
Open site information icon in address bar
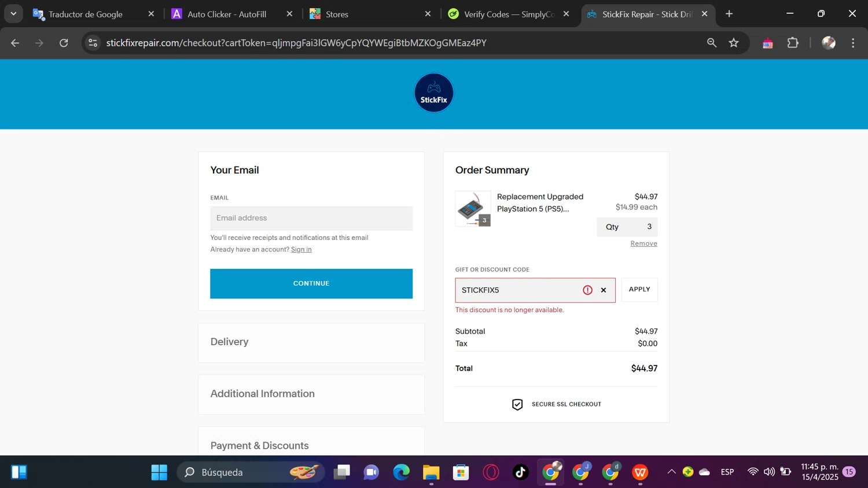click(93, 43)
